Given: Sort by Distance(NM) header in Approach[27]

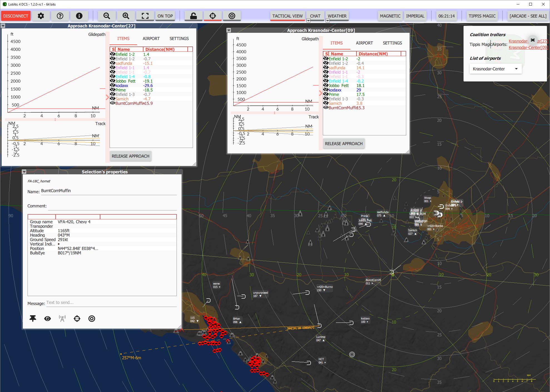Looking at the screenshot, I should coord(165,49).
